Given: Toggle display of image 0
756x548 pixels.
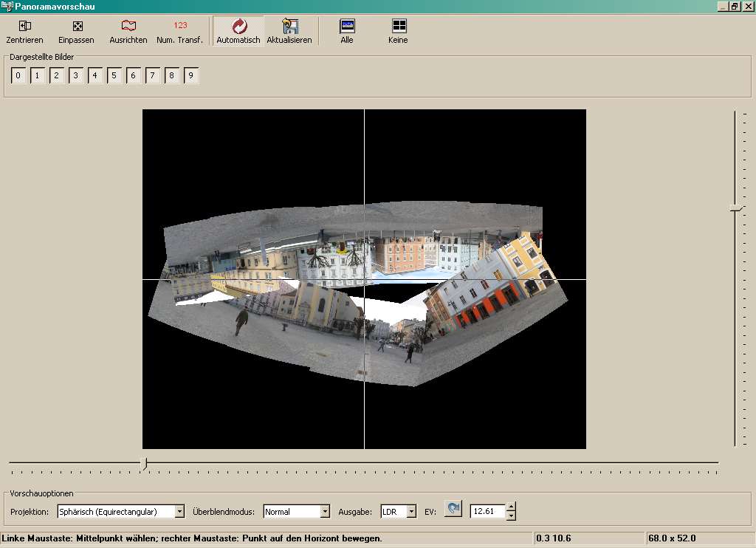Looking at the screenshot, I should 19,75.
